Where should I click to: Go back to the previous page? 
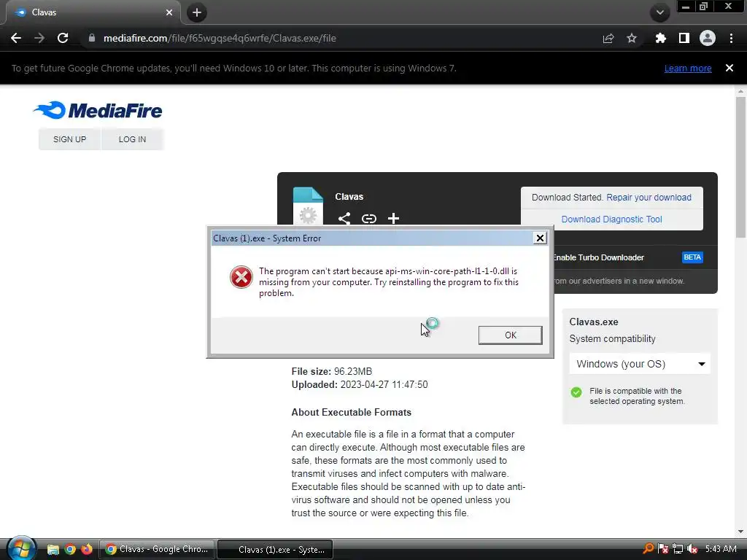[x=16, y=38]
